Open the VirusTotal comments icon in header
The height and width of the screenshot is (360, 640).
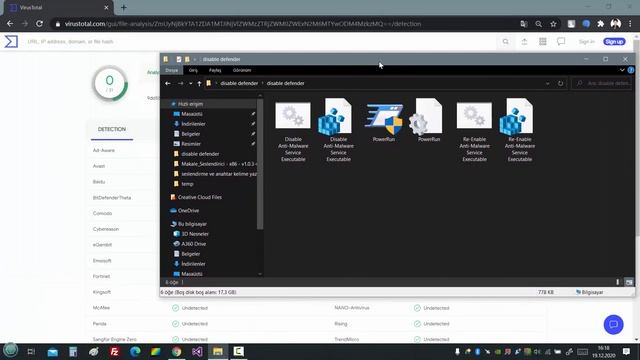[561, 42]
